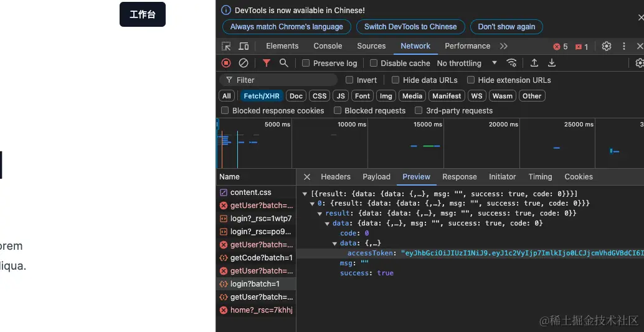This screenshot has width=644, height=332.
Task: Click the issues count 1 icon
Action: tap(582, 47)
